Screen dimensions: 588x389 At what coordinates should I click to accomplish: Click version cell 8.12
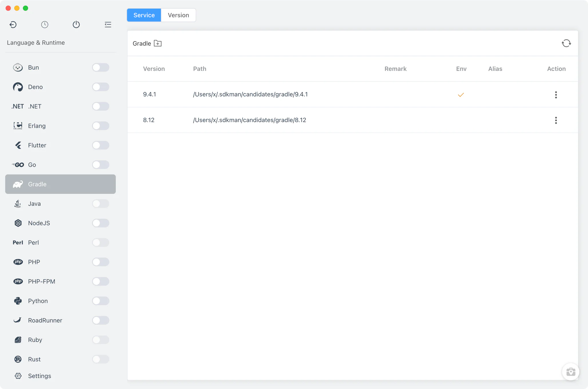pyautogui.click(x=149, y=120)
